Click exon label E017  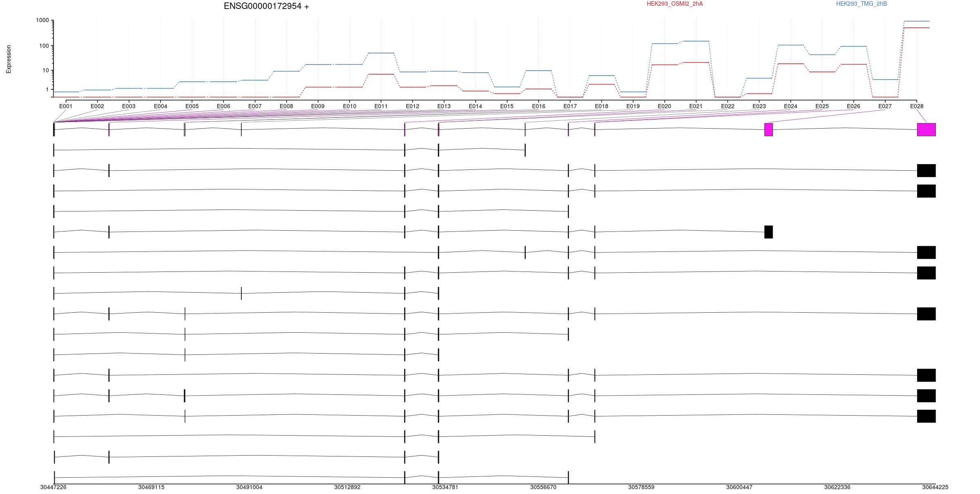pyautogui.click(x=570, y=106)
